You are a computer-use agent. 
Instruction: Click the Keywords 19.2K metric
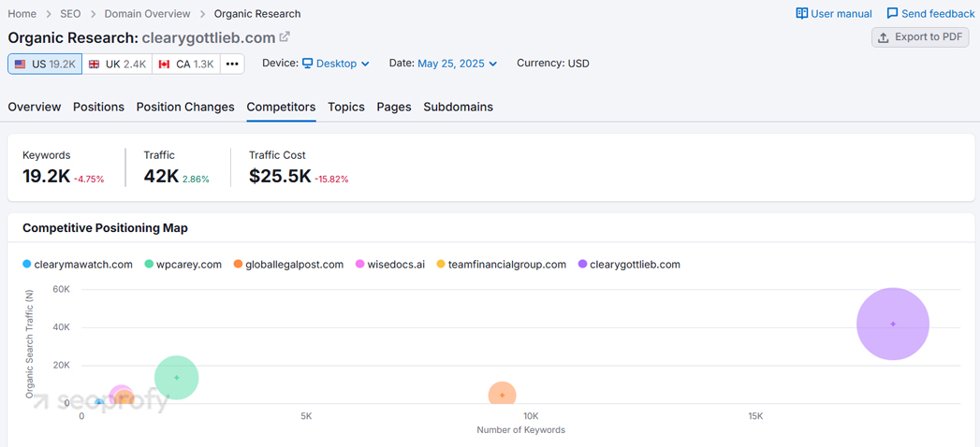click(x=47, y=176)
